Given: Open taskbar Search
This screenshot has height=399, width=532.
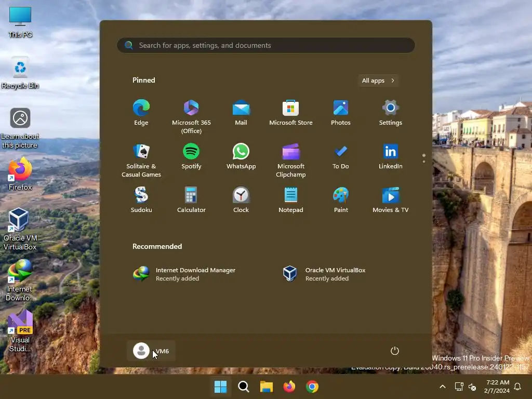Looking at the screenshot, I should [x=243, y=387].
